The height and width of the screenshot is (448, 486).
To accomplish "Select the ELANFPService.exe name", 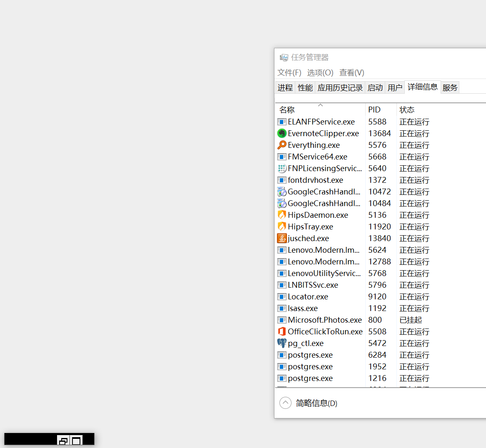I will coord(321,122).
